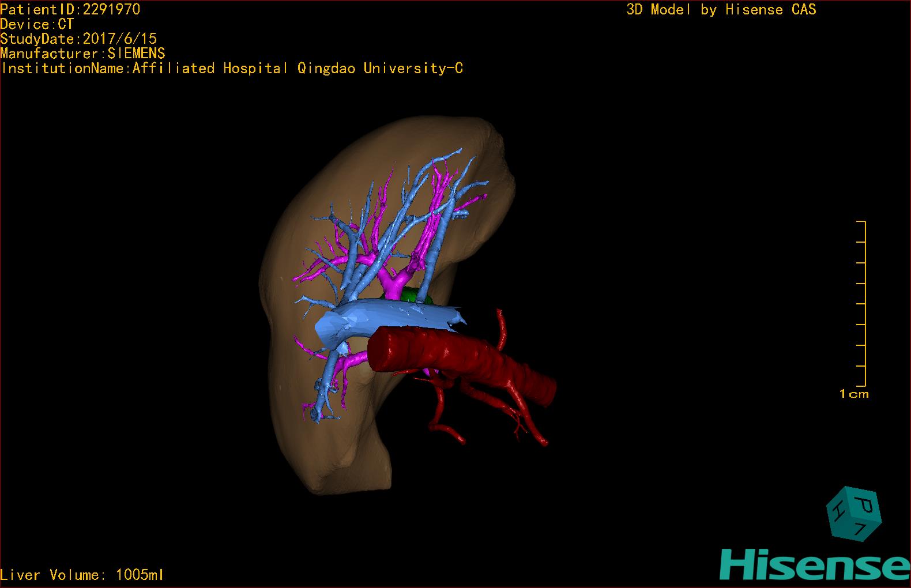Click the "1cm" scale label
The width and height of the screenshot is (911, 588).
click(854, 394)
